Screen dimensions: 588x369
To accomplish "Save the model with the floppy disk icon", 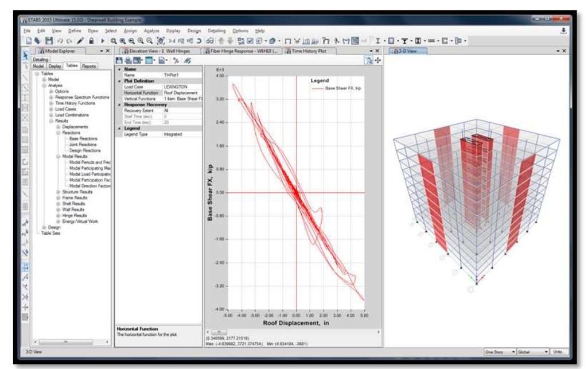I will [x=49, y=41].
